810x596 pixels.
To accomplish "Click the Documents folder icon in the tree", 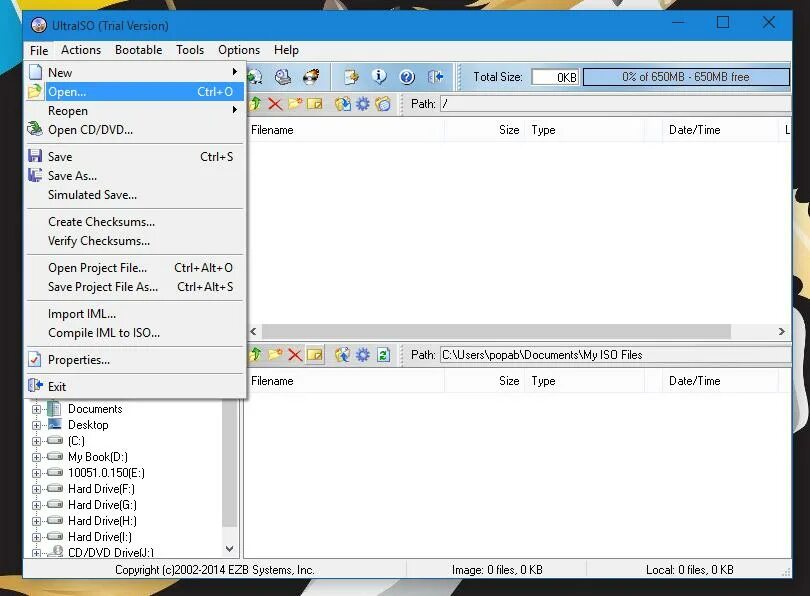I will coord(55,409).
